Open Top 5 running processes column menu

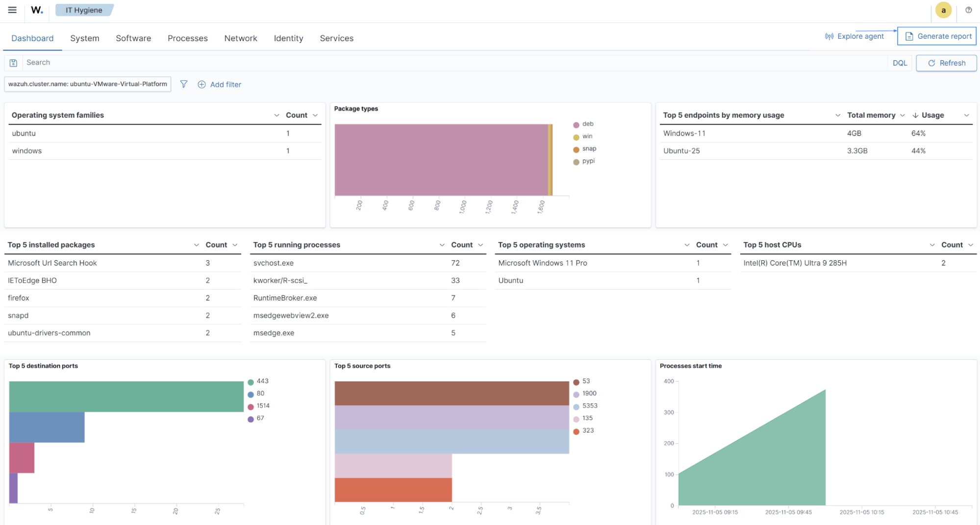pos(442,245)
